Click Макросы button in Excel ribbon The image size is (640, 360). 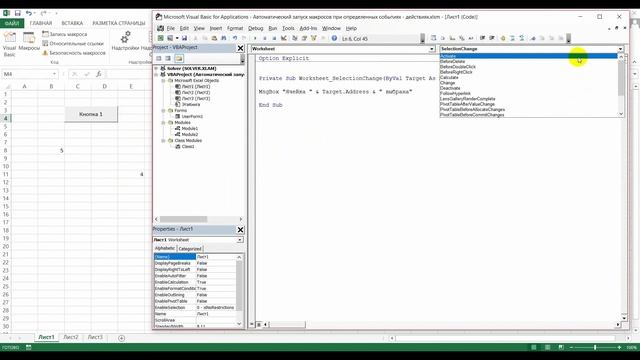[29, 42]
